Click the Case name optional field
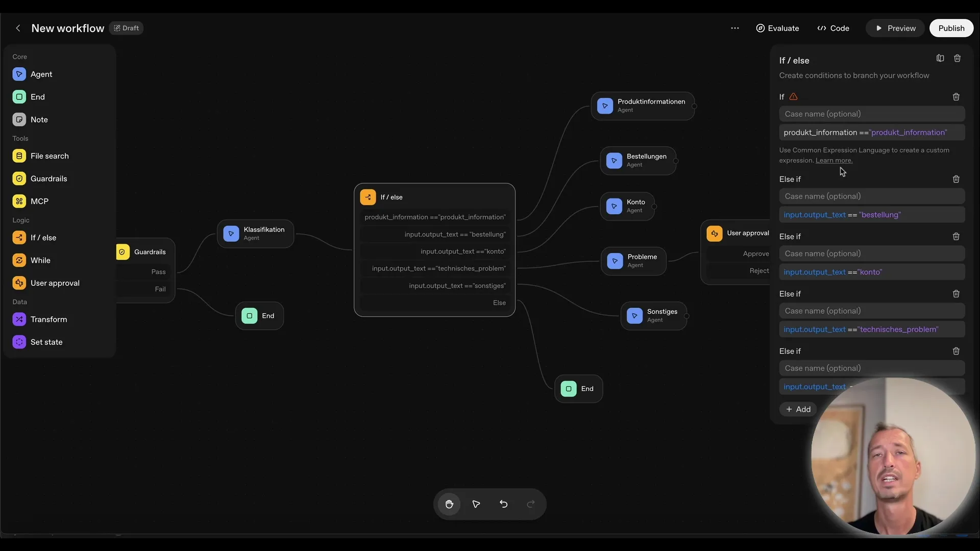This screenshot has height=551, width=980. 872,114
